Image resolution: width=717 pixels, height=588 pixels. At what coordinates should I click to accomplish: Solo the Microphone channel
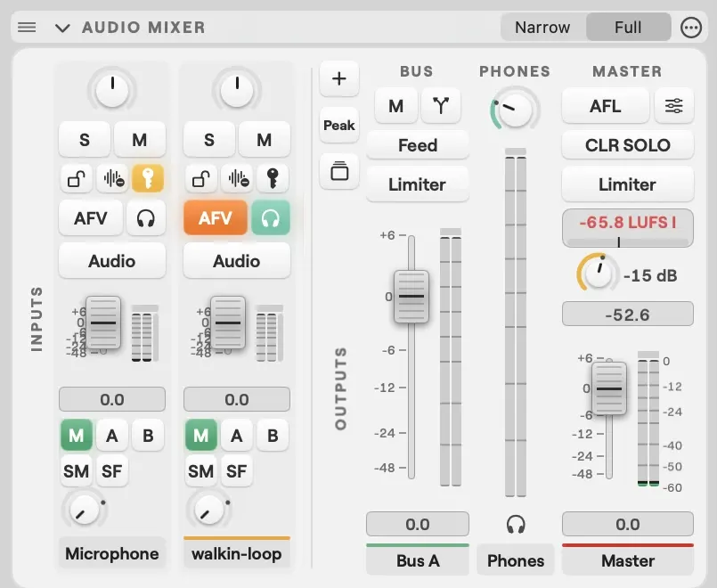[x=85, y=140]
